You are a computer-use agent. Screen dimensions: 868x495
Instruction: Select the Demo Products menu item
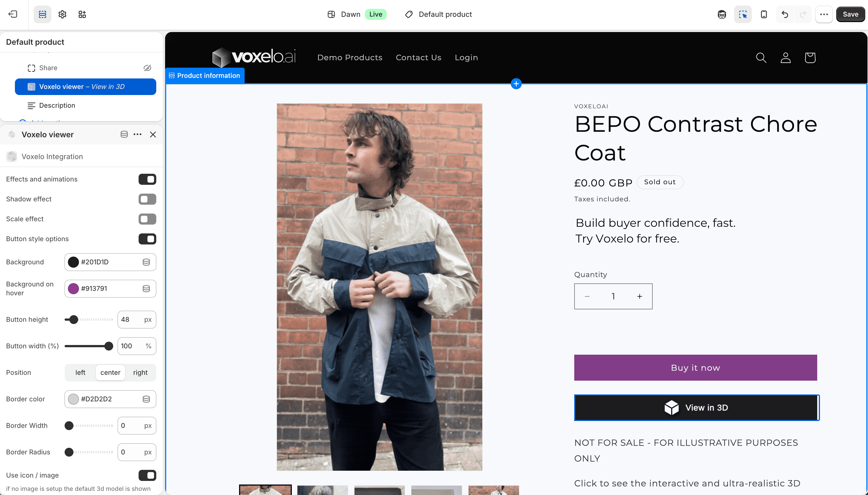tap(350, 57)
